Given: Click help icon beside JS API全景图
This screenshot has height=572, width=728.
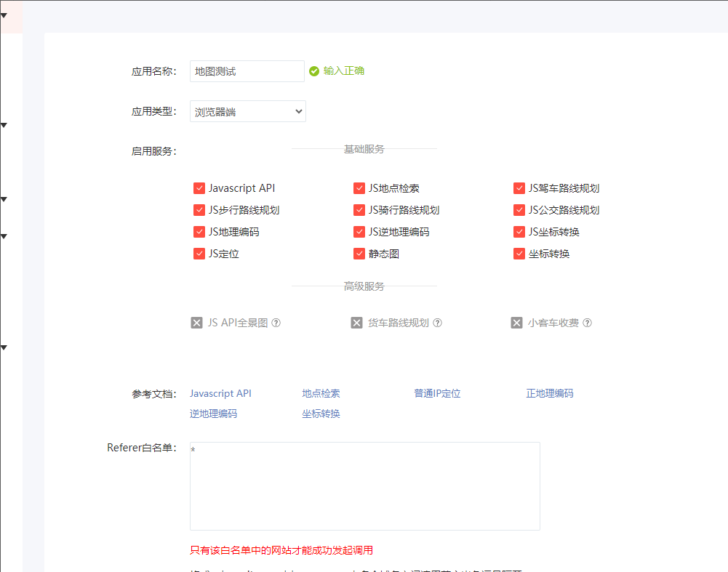Looking at the screenshot, I should [276, 323].
